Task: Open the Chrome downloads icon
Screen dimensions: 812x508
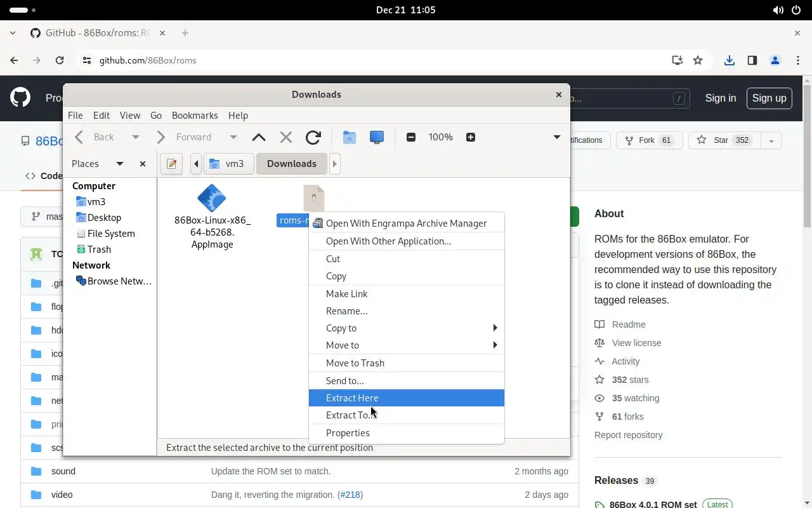Action: [730, 60]
